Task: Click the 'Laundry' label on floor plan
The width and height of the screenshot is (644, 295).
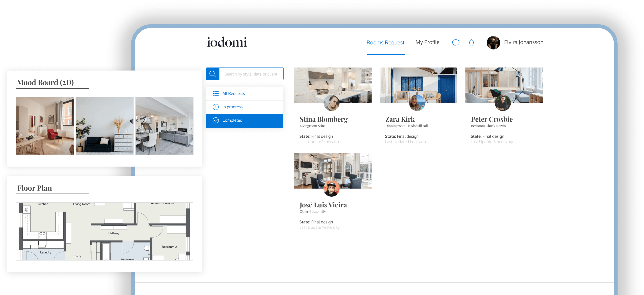Action: tap(45, 252)
